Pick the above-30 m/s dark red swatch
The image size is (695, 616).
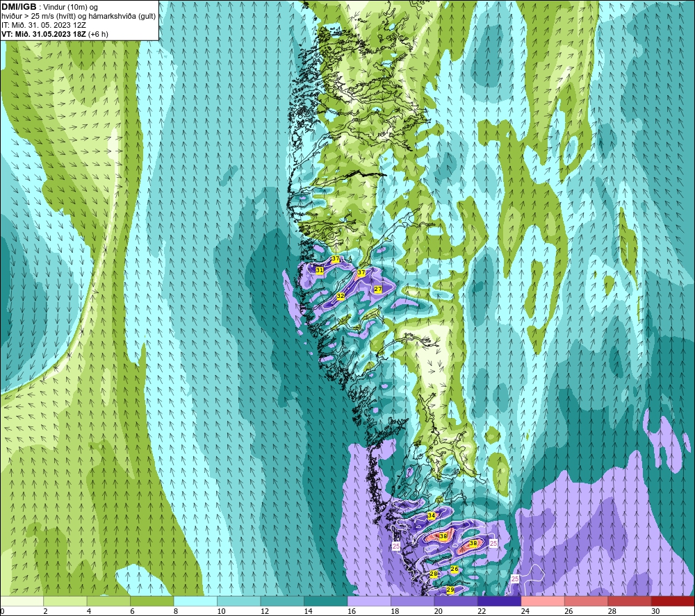point(673,601)
